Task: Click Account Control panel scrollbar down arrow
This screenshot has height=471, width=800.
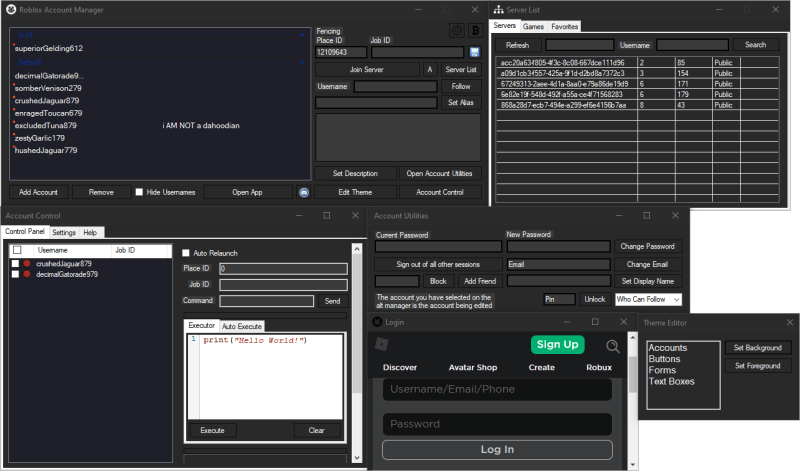Action: (357, 458)
